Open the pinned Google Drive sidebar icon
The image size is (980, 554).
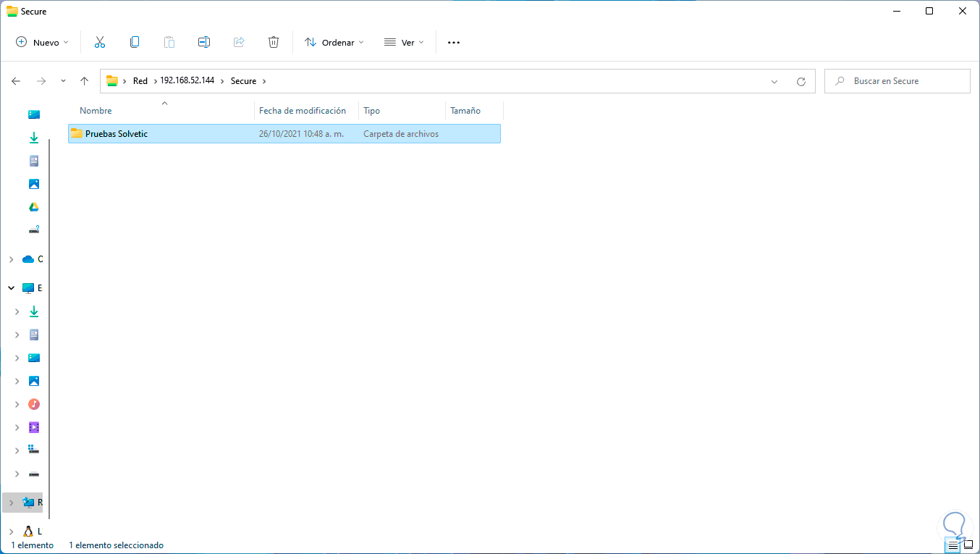pyautogui.click(x=33, y=207)
